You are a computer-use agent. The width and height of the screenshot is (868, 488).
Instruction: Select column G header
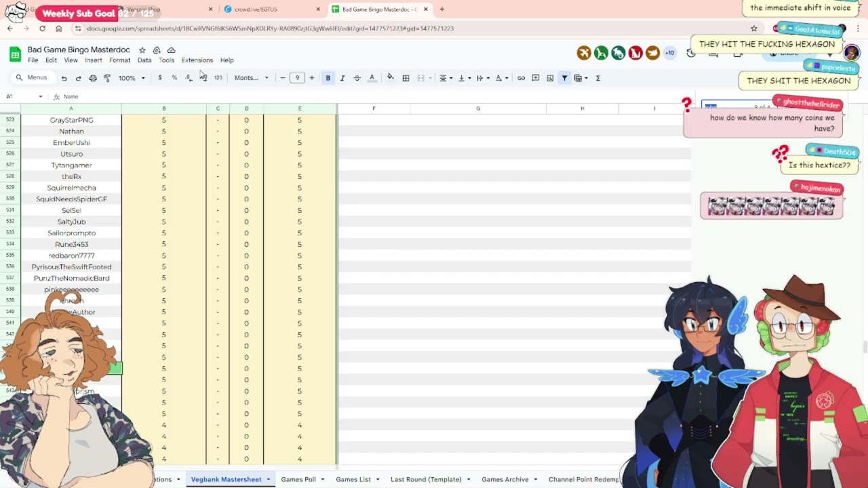pos(478,108)
